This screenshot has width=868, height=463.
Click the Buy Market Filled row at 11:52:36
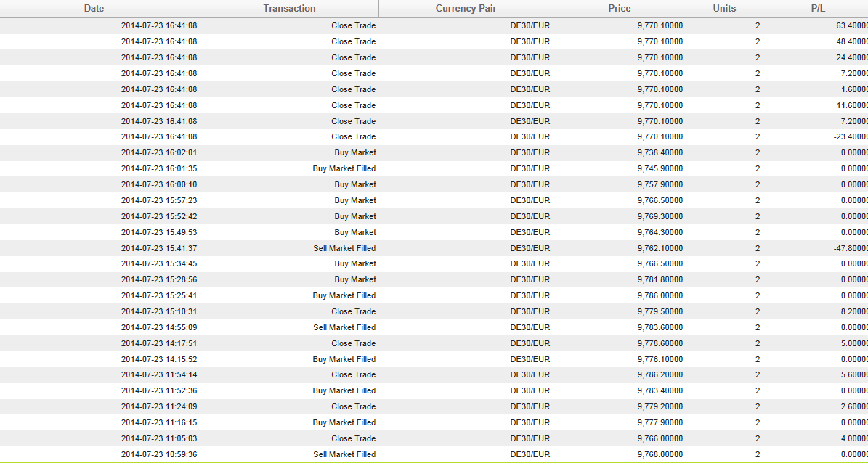pyautogui.click(x=434, y=391)
